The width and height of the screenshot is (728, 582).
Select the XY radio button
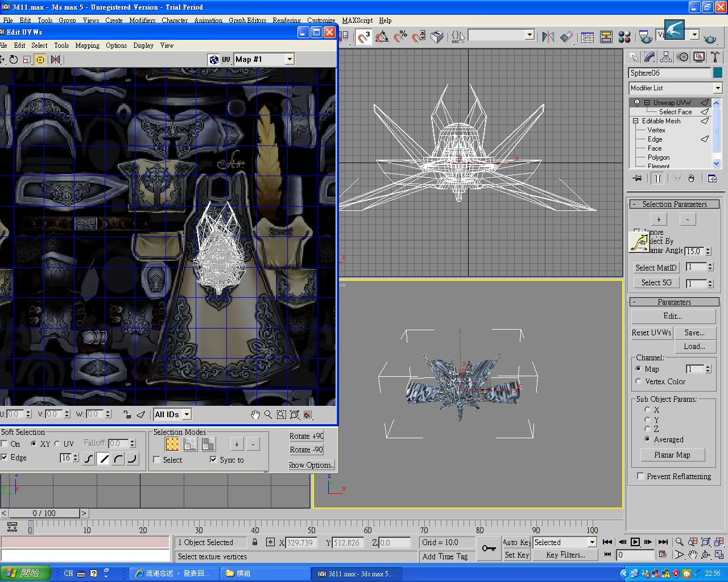(x=34, y=444)
